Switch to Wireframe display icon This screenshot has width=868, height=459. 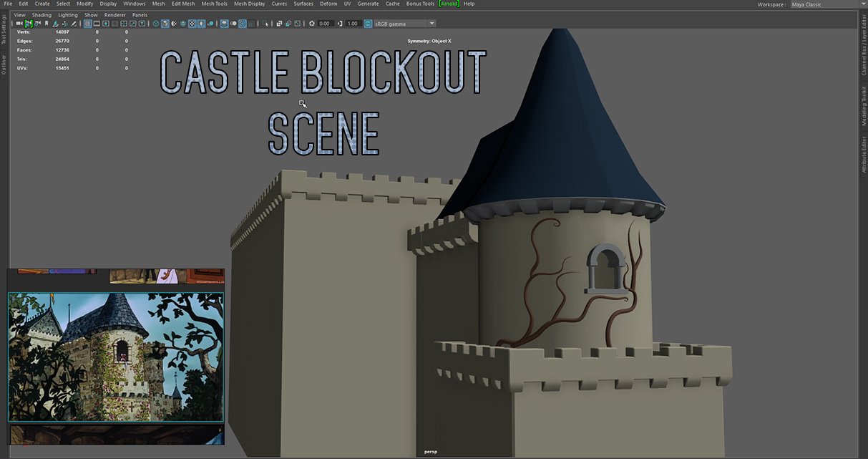click(x=156, y=24)
